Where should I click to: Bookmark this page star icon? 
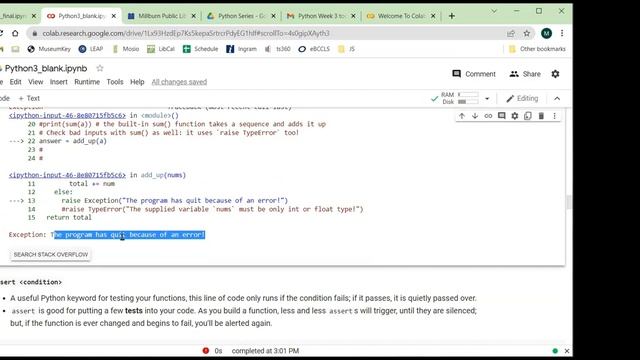[527, 33]
